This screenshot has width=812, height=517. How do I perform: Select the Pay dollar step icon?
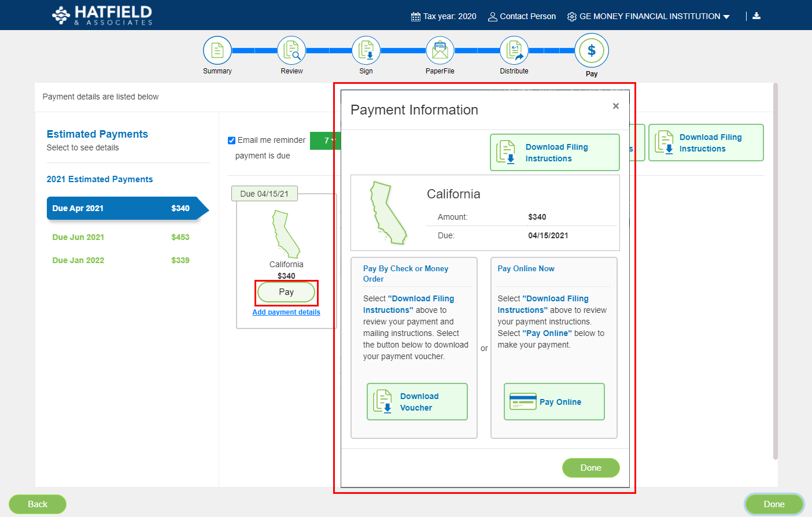(x=592, y=50)
